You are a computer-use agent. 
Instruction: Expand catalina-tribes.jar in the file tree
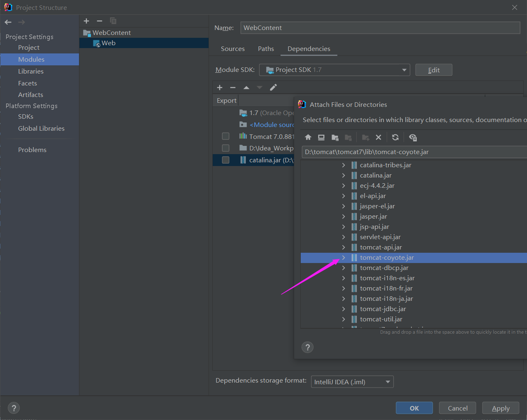(x=344, y=165)
